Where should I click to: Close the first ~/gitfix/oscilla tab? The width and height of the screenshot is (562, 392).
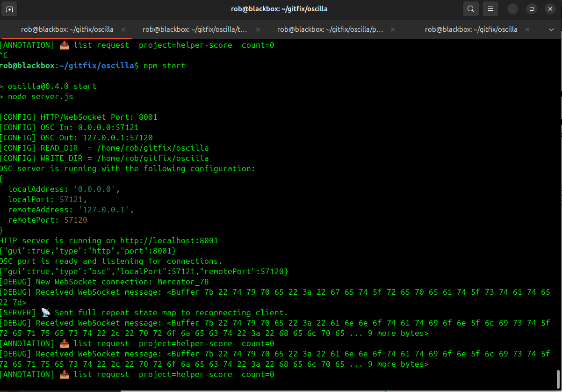pyautogui.click(x=123, y=29)
